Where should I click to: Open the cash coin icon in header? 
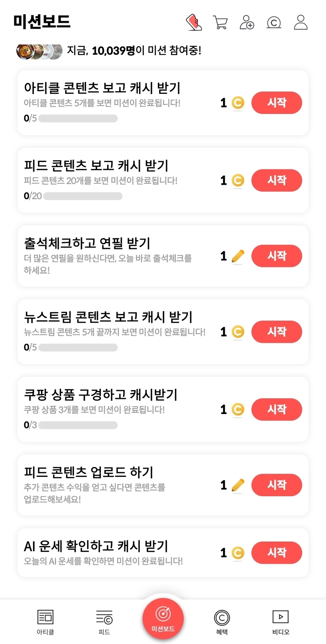click(x=274, y=23)
